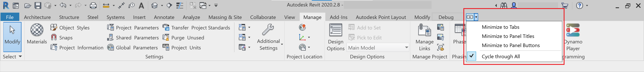Click the Print icon in quick access toolbar
This screenshot has height=72, width=644.
(x=93, y=5)
